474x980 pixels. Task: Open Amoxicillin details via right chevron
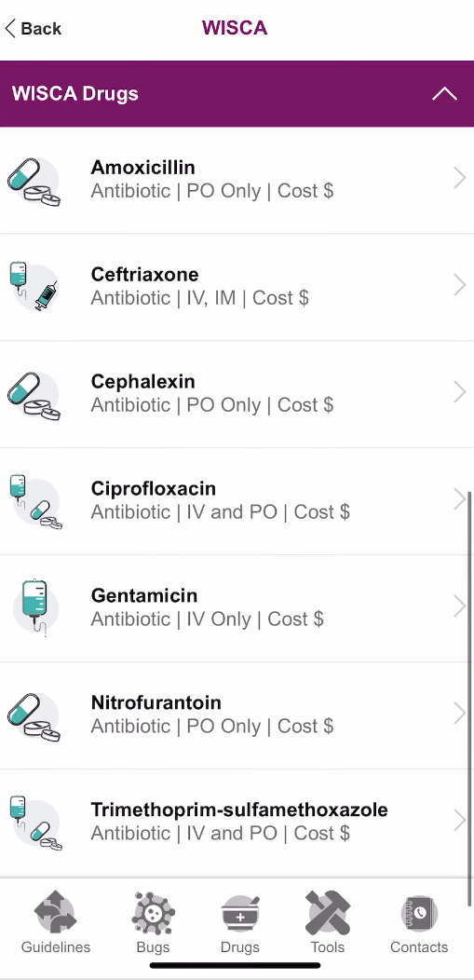click(460, 179)
